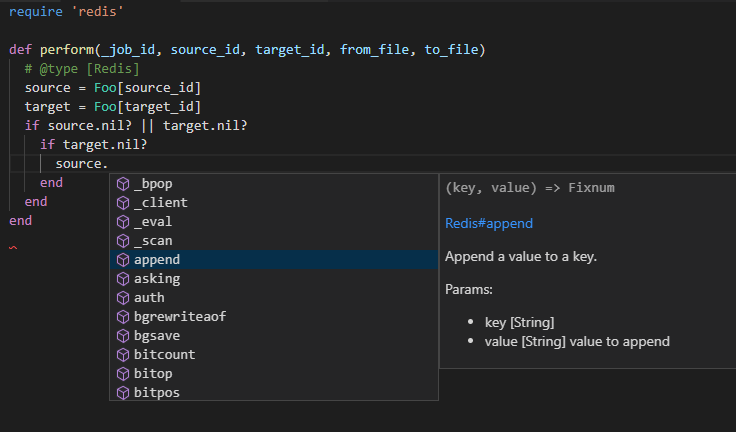This screenshot has height=432, width=736.
Task: Click the method icon next to bgrewriteaof
Action: point(123,317)
